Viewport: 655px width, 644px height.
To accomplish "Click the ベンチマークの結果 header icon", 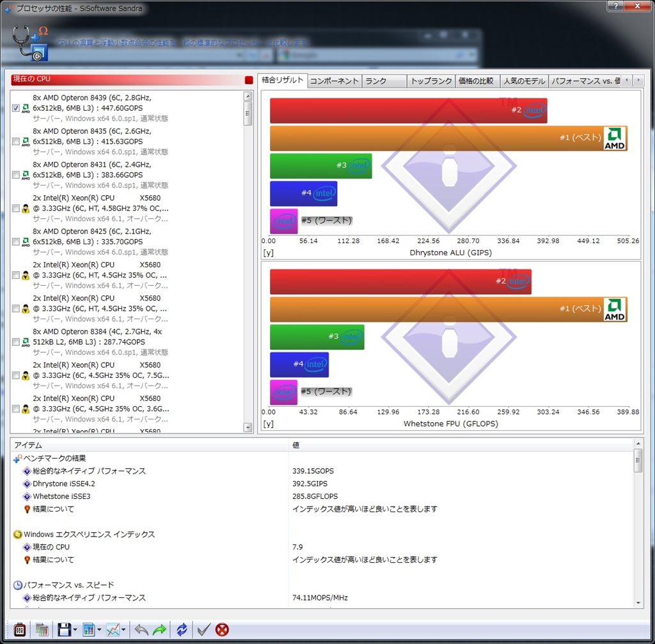I will [17, 459].
